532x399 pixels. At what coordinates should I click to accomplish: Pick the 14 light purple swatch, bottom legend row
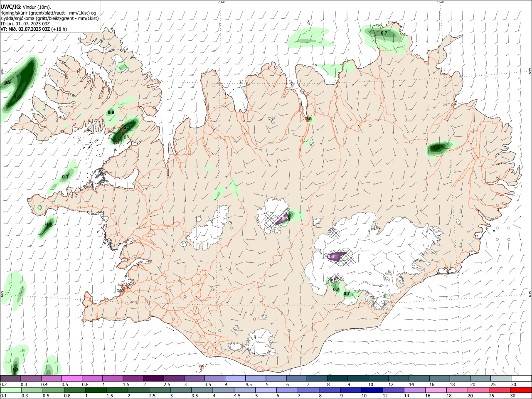click(414, 390)
